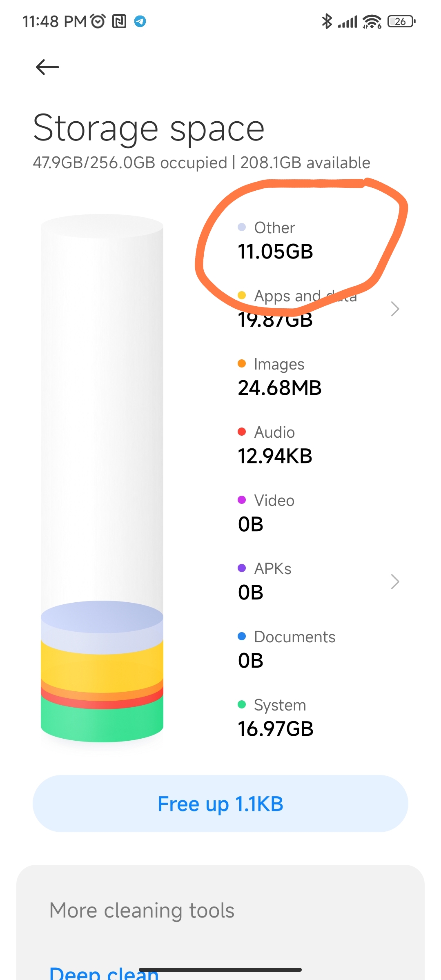Select the Audio 12.94KB entry
The width and height of the screenshot is (441, 980).
[x=275, y=445]
